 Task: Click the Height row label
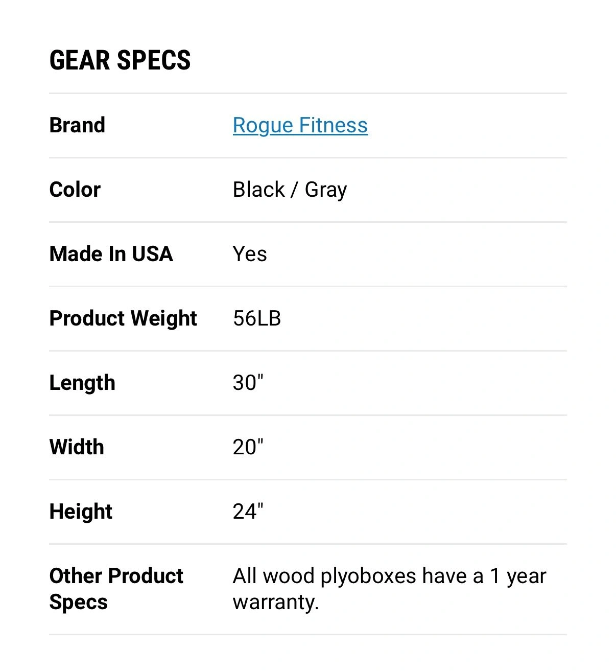click(x=81, y=512)
